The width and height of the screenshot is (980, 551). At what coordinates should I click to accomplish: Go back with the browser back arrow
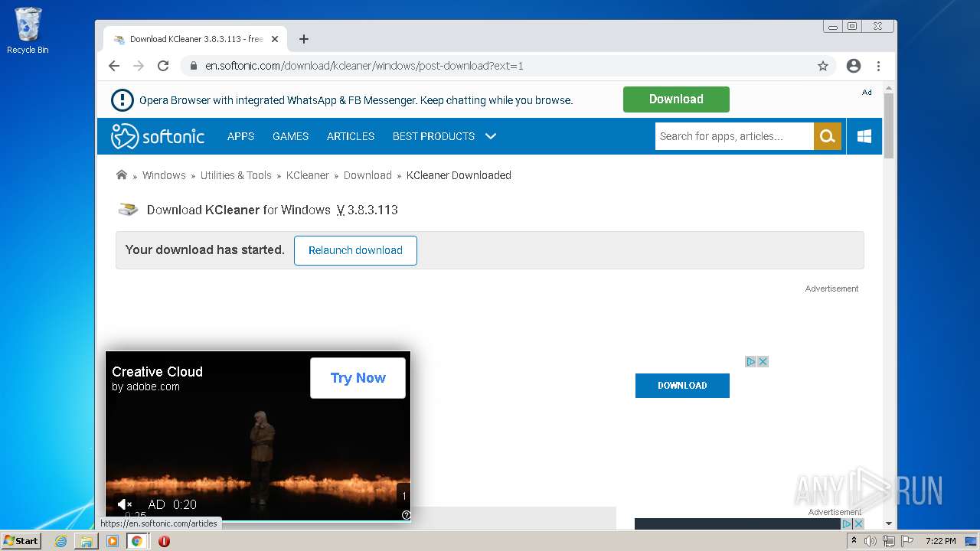point(114,66)
